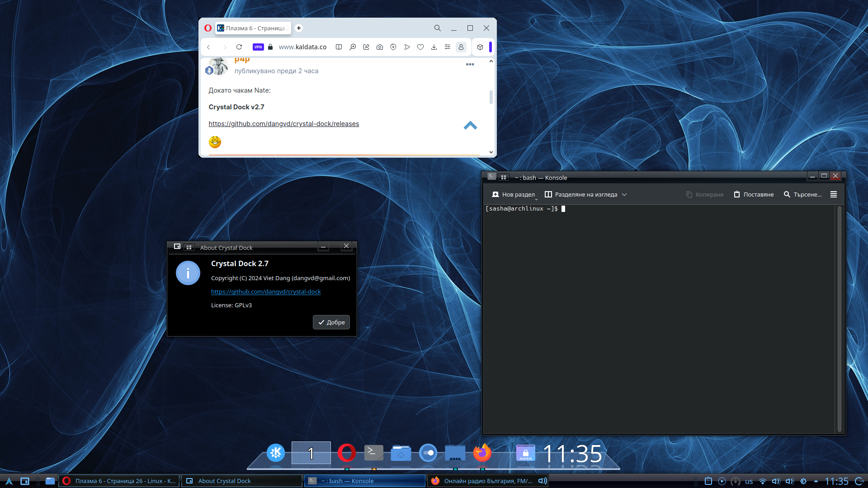Viewport: 868px width, 488px height.
Task: Focus the www.kaldata.co address field
Action: coord(302,47)
